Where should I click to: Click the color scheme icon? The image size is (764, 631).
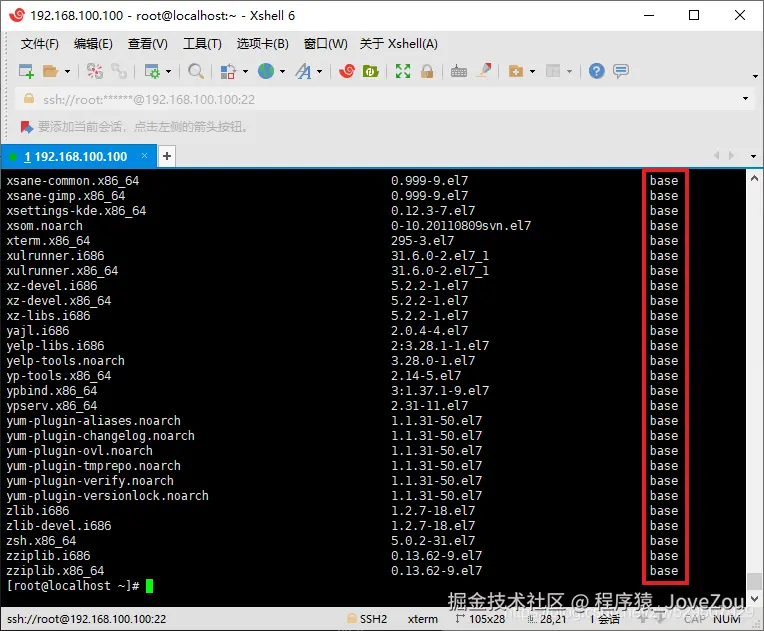click(x=228, y=71)
